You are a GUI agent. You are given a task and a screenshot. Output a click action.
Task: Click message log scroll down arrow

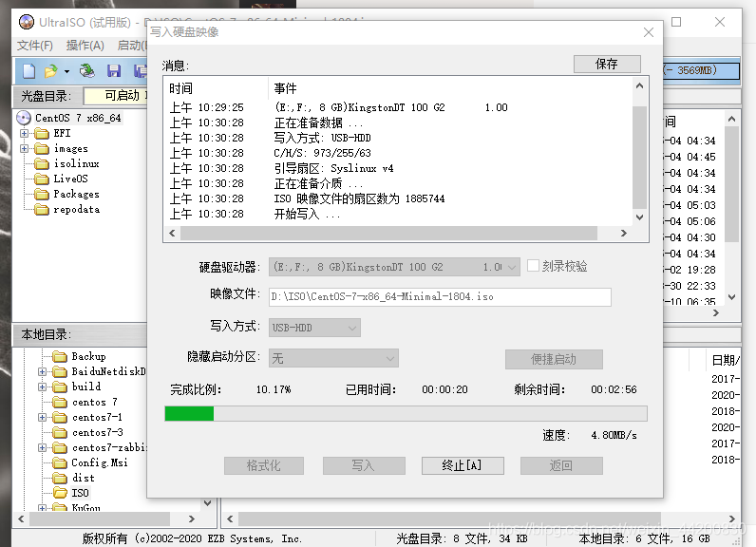coord(640,217)
